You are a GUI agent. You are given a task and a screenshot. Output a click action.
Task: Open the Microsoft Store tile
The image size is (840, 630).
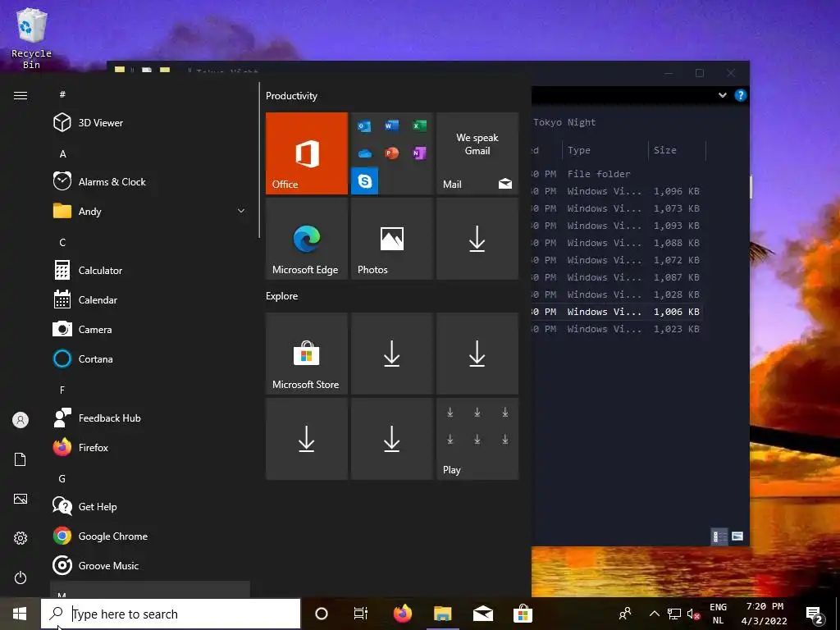(307, 354)
